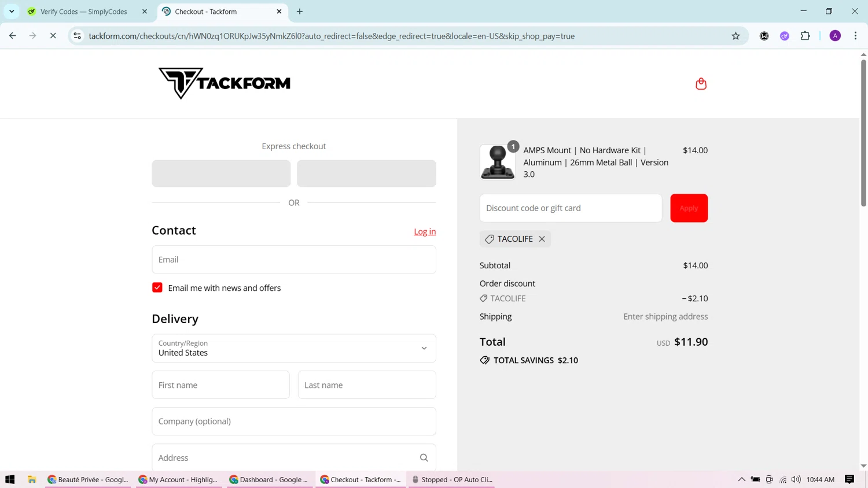Open a new browser tab
The height and width of the screenshot is (488, 868).
(x=300, y=12)
